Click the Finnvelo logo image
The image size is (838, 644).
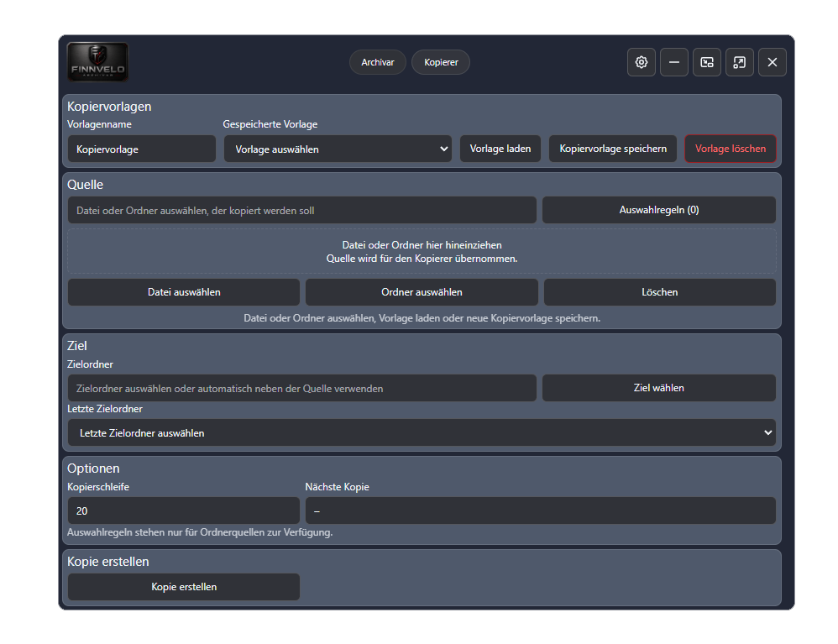click(97, 62)
